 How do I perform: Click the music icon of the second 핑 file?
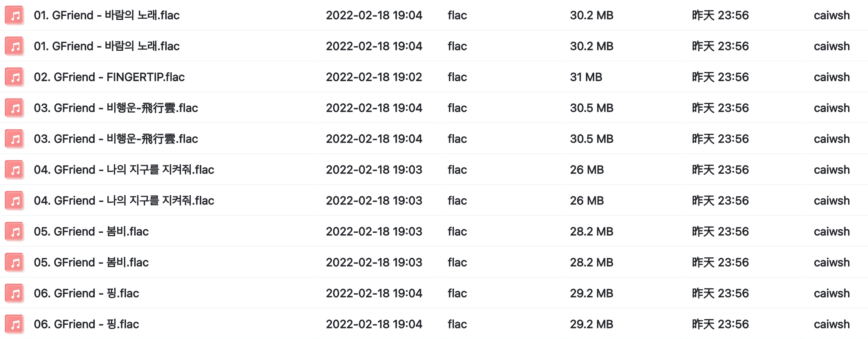pos(15,324)
